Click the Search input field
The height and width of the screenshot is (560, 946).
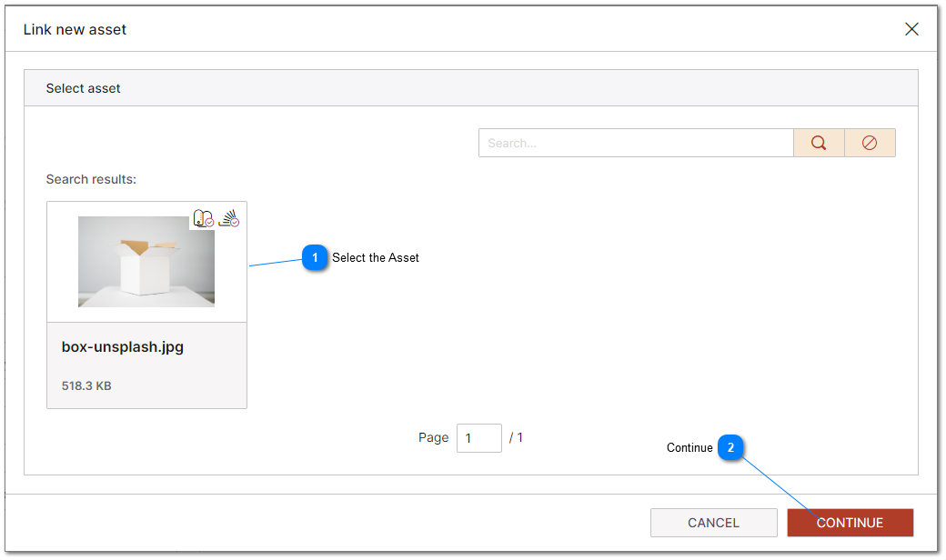pos(636,143)
